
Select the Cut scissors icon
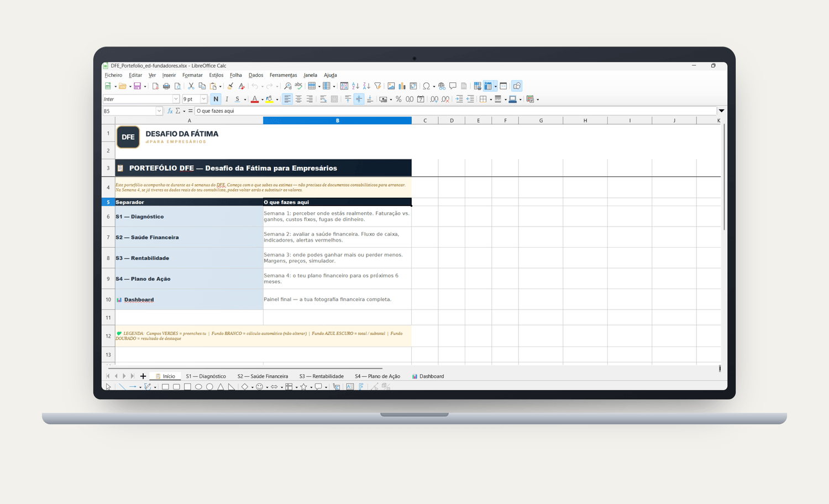(x=191, y=86)
